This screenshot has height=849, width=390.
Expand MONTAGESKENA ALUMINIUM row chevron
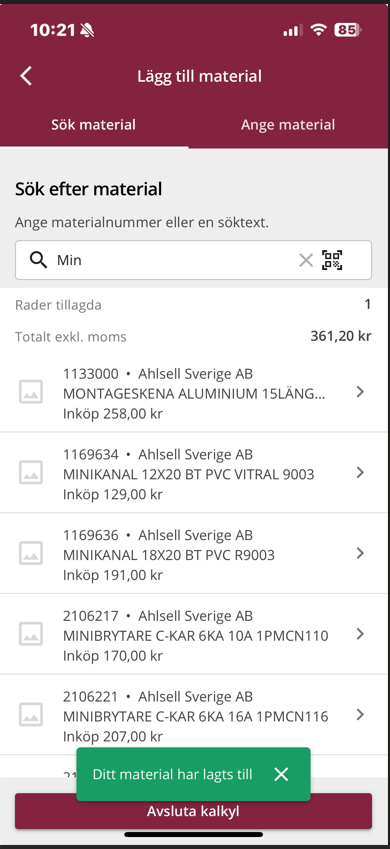tap(360, 391)
